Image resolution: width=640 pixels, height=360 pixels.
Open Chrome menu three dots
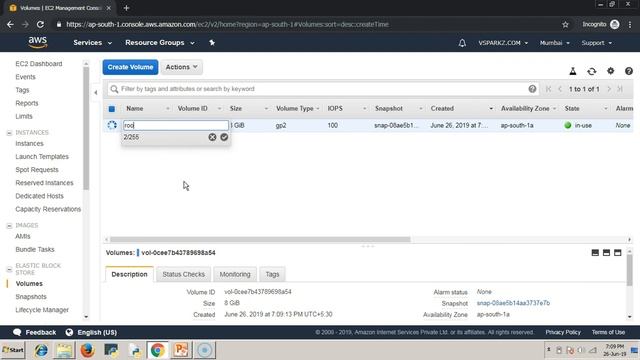pyautogui.click(x=630, y=24)
